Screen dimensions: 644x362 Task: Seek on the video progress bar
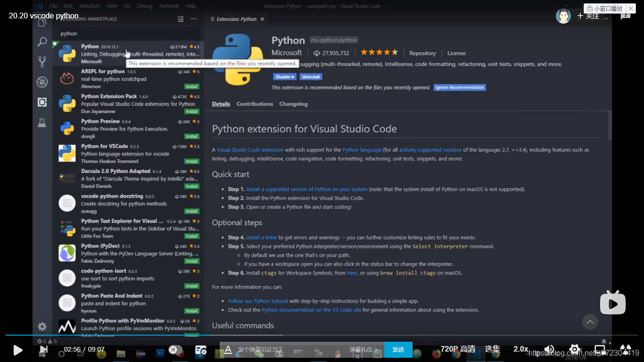(x=322, y=335)
